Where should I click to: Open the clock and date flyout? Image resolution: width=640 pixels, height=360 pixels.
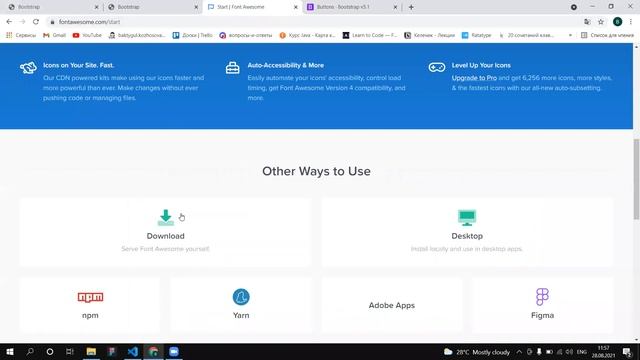point(603,351)
